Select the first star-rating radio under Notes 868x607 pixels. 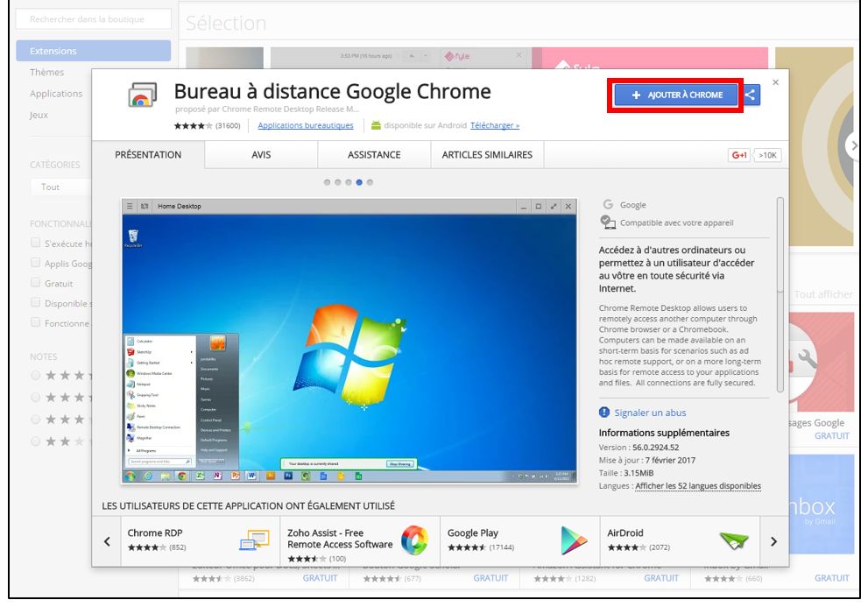pos(35,376)
